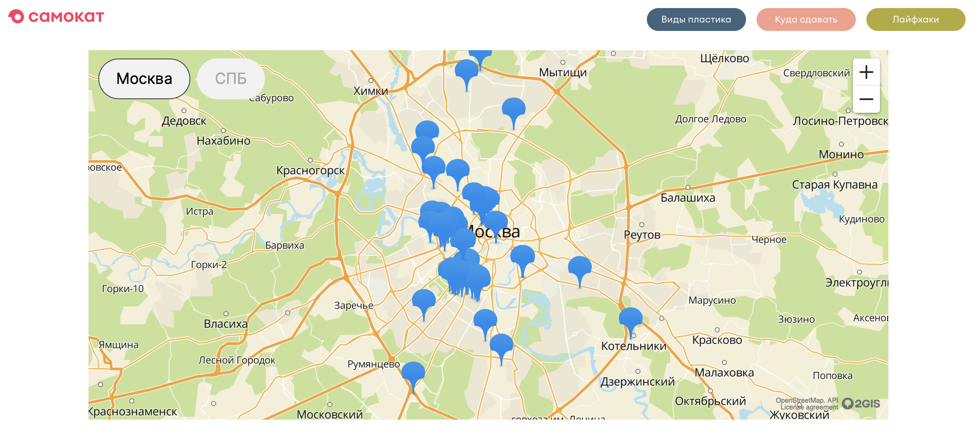
Task: Click the map pin near Котельники
Action: (630, 318)
